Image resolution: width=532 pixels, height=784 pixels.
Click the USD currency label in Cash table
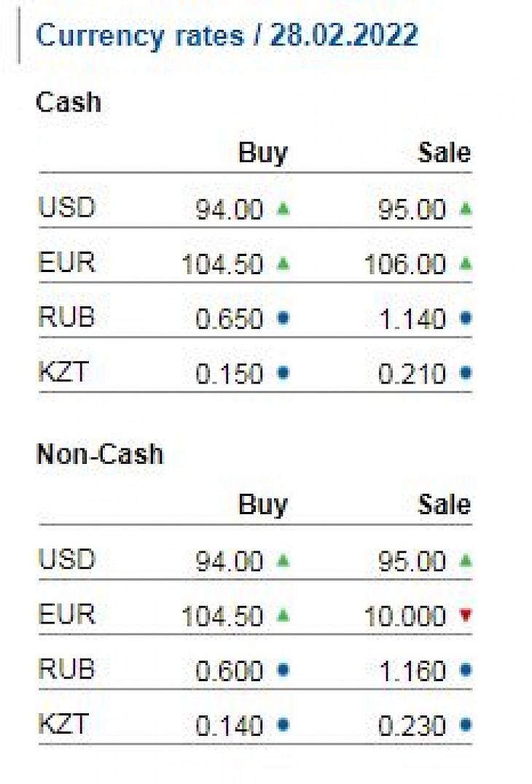67,208
